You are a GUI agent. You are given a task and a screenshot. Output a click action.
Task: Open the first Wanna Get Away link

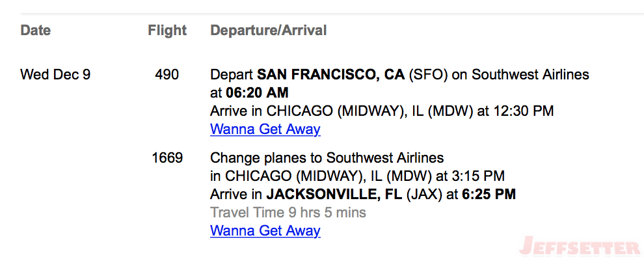[265, 129]
